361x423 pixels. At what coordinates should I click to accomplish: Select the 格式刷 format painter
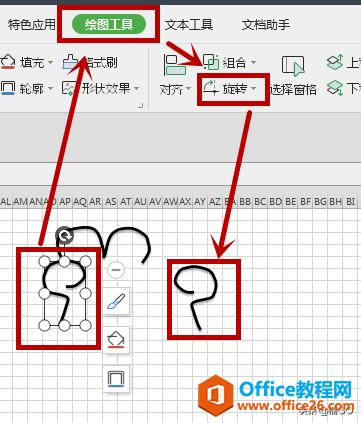tap(90, 62)
